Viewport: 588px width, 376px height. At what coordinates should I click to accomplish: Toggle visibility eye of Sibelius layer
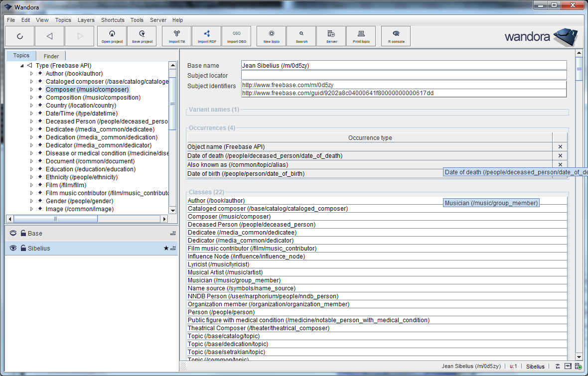[x=13, y=248]
